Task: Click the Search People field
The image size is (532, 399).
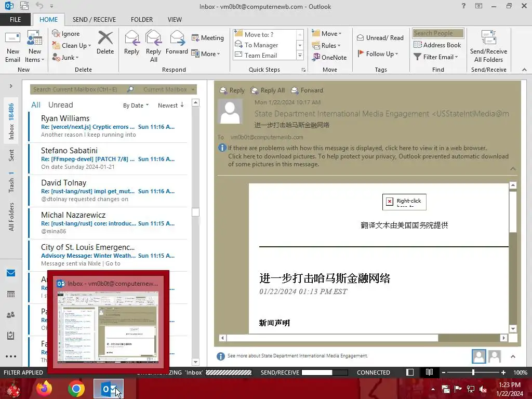Action: pos(438,33)
